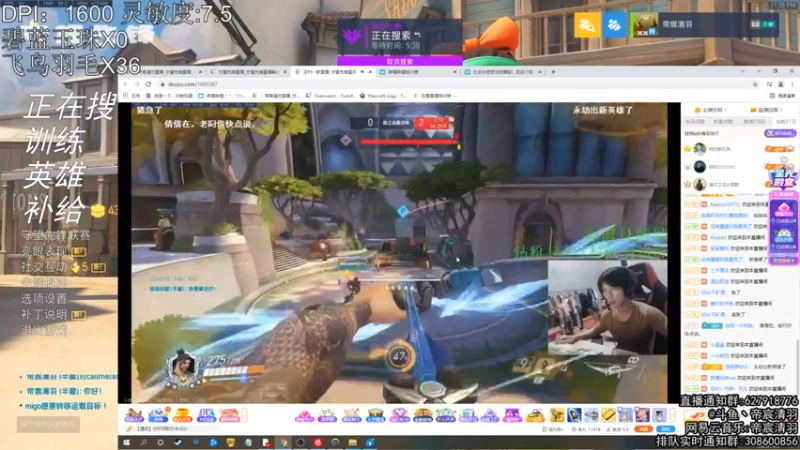Select 补给 in Overwatch menu
This screenshot has height=450, width=800.
tap(56, 209)
